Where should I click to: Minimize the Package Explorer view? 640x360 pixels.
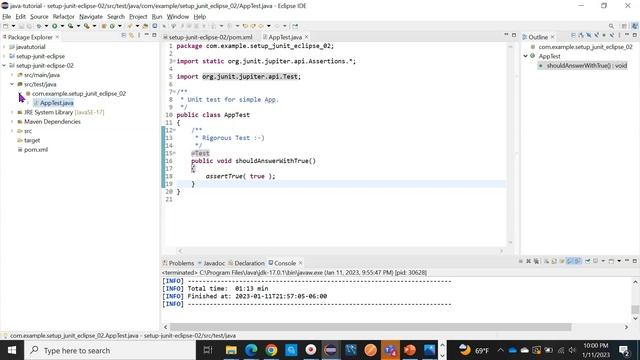tap(147, 36)
